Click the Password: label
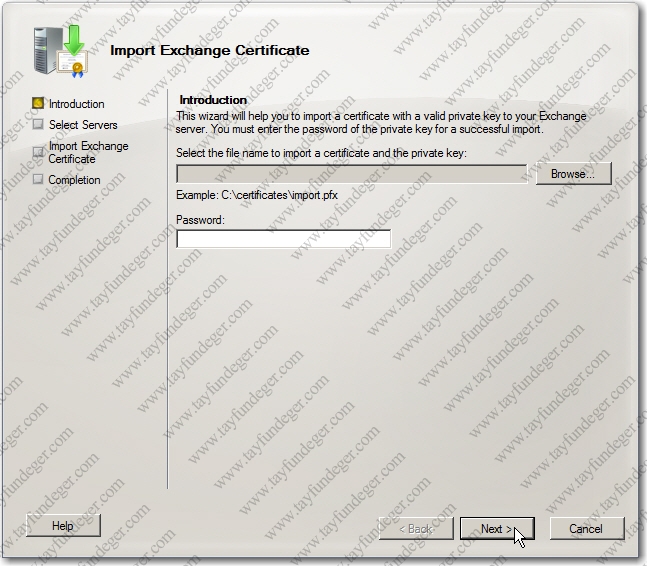This screenshot has height=566, width=647. 200,220
